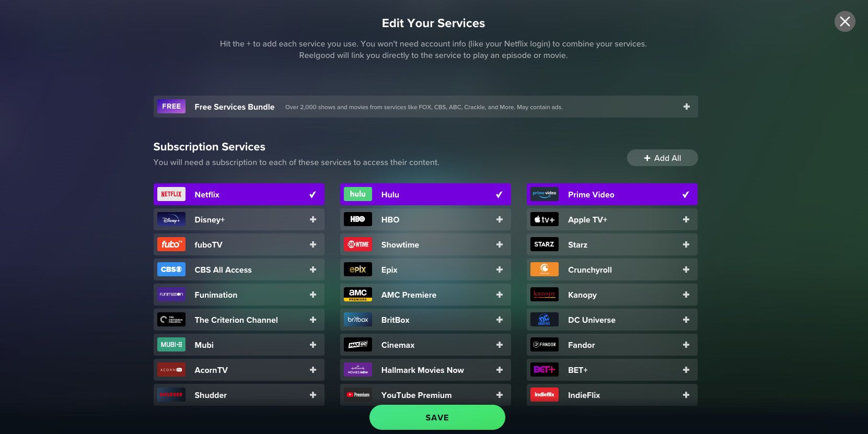Select the AMC Premiere service name
868x434 pixels.
pyautogui.click(x=409, y=295)
